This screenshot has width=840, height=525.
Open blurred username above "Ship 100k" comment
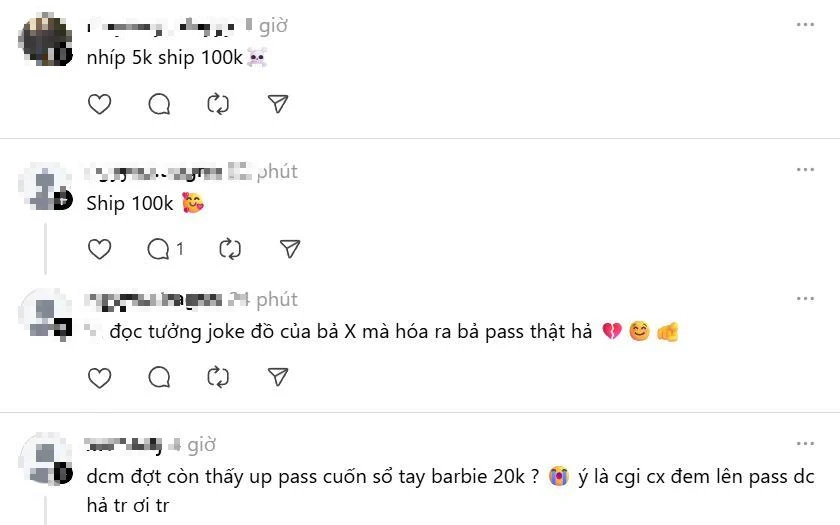click(x=153, y=172)
